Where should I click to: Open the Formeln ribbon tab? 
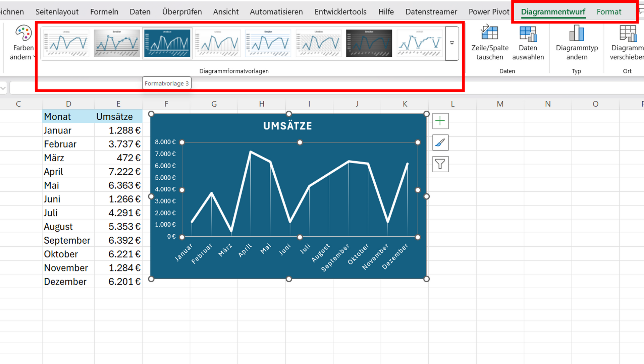point(104,12)
